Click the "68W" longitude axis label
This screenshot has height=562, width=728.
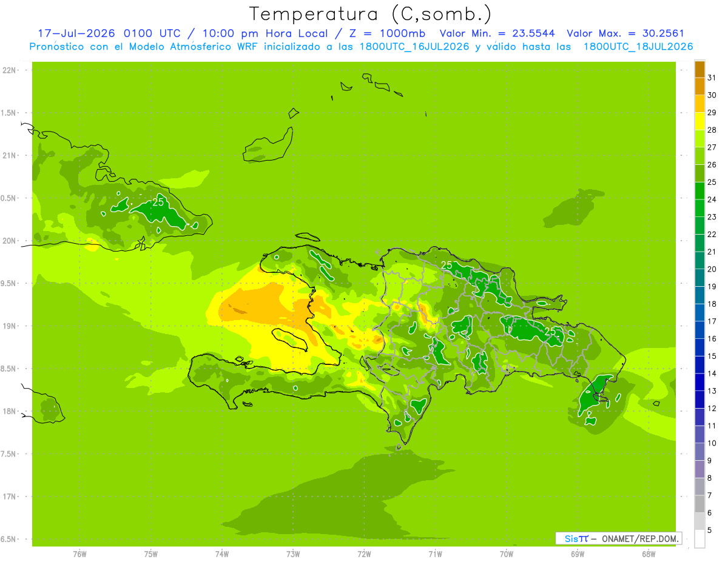click(648, 554)
